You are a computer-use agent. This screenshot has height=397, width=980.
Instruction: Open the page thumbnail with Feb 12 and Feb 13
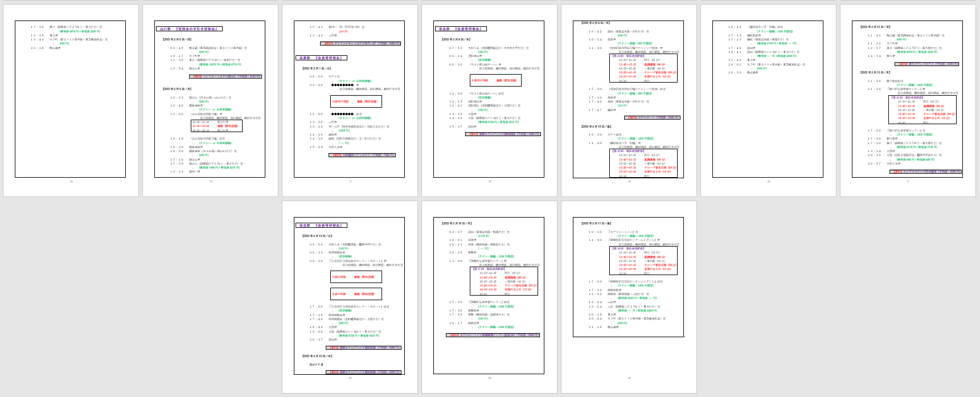click(x=908, y=101)
